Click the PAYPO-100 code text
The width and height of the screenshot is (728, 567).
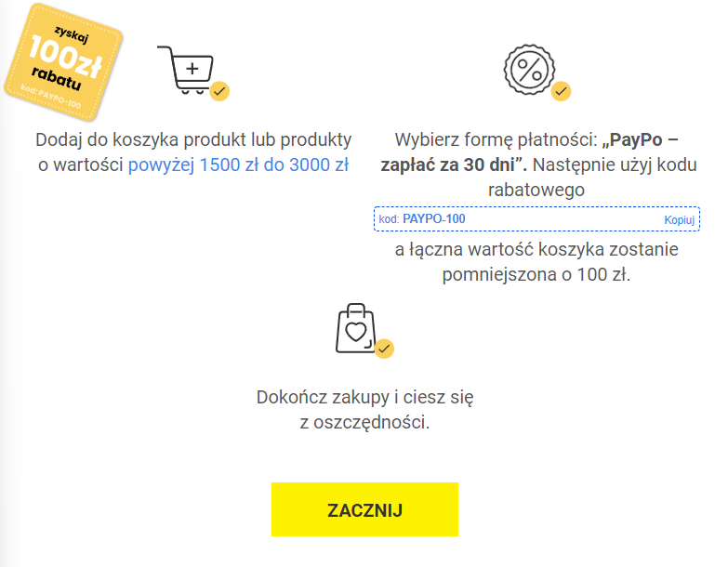(x=434, y=219)
